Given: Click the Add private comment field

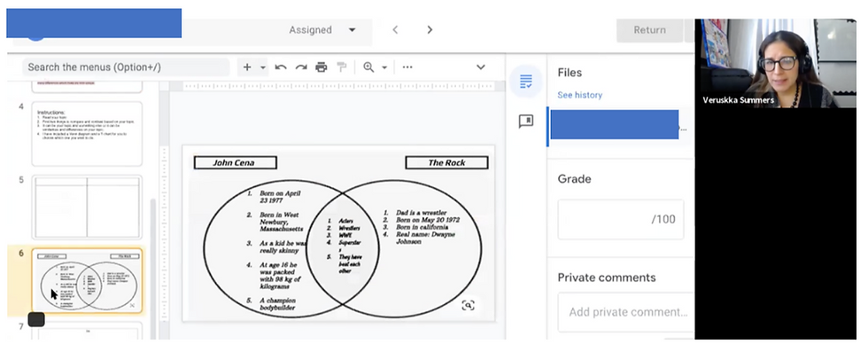Looking at the screenshot, I should click(x=628, y=312).
